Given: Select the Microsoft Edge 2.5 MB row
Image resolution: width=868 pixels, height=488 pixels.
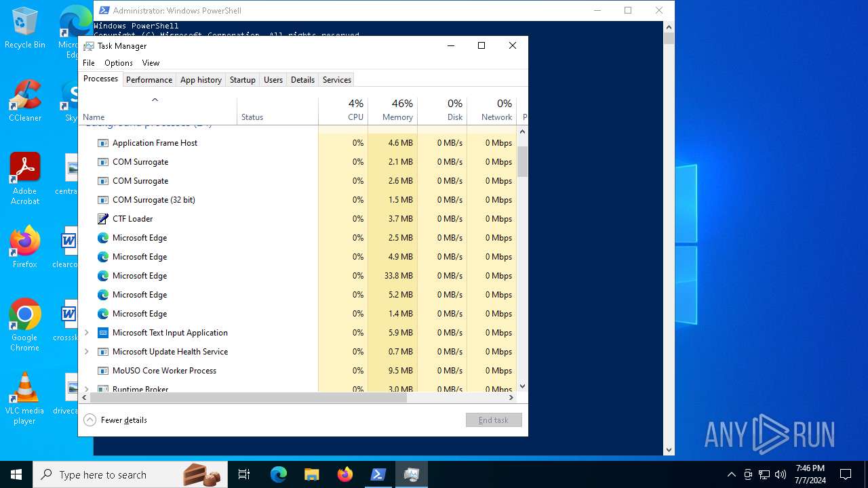Looking at the screenshot, I should pos(298,238).
